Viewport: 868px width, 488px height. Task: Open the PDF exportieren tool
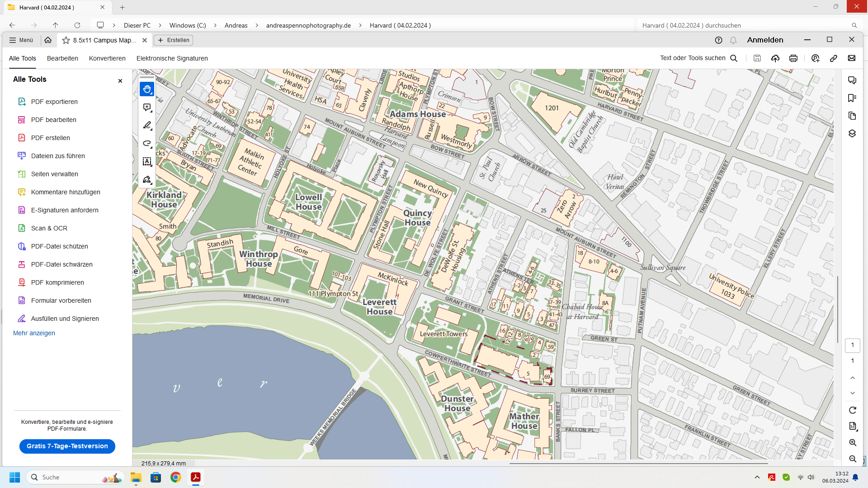tap(54, 102)
